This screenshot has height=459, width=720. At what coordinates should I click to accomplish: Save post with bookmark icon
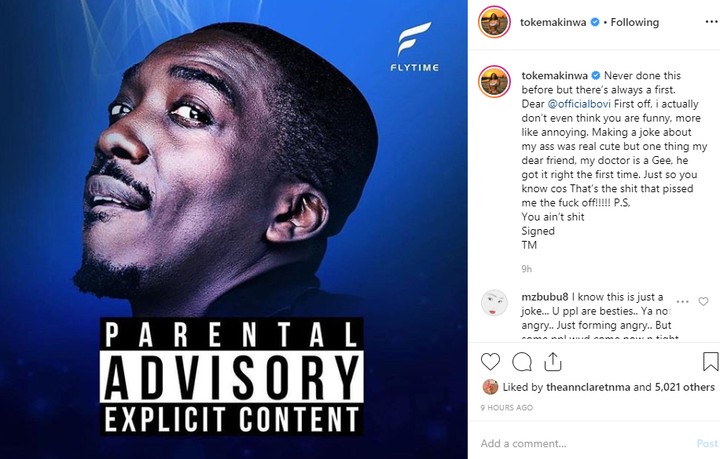710,362
